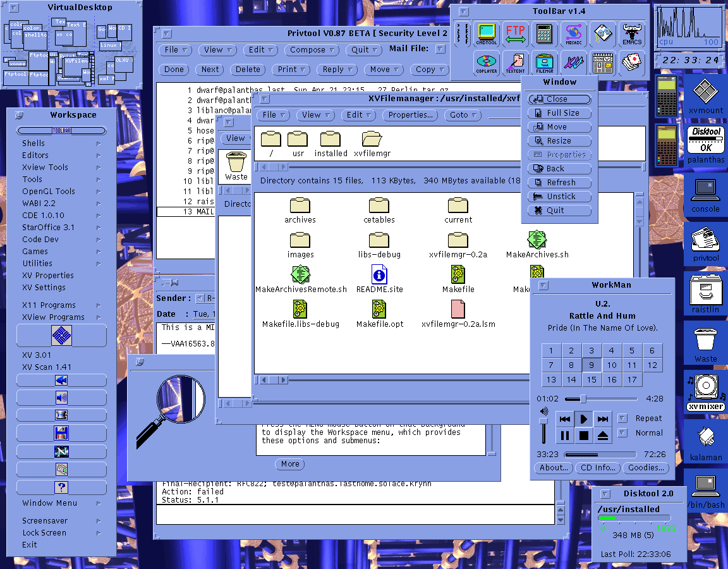
Task: Click the Workspace floppy disk icon button
Action: coord(61,433)
